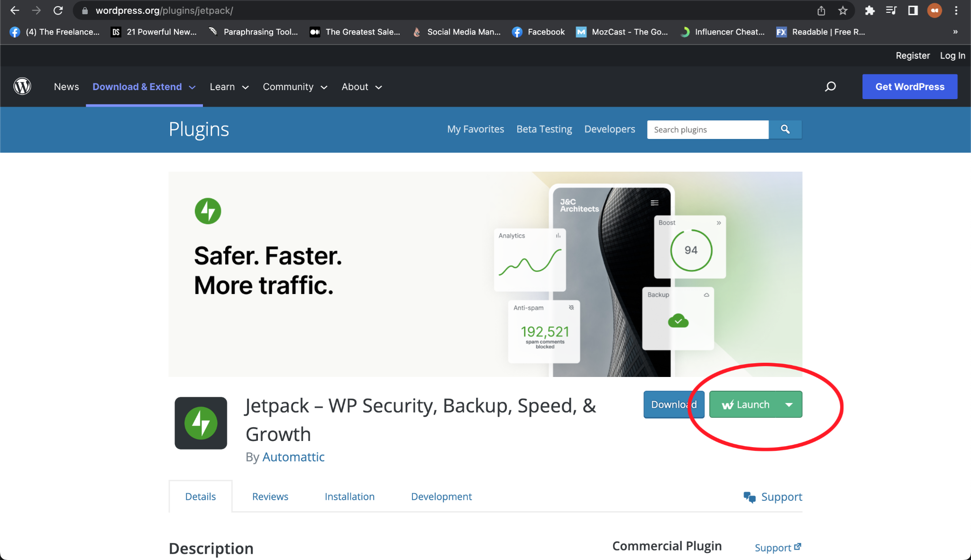
Task: Show more bookmarks chevron
Action: point(955,32)
